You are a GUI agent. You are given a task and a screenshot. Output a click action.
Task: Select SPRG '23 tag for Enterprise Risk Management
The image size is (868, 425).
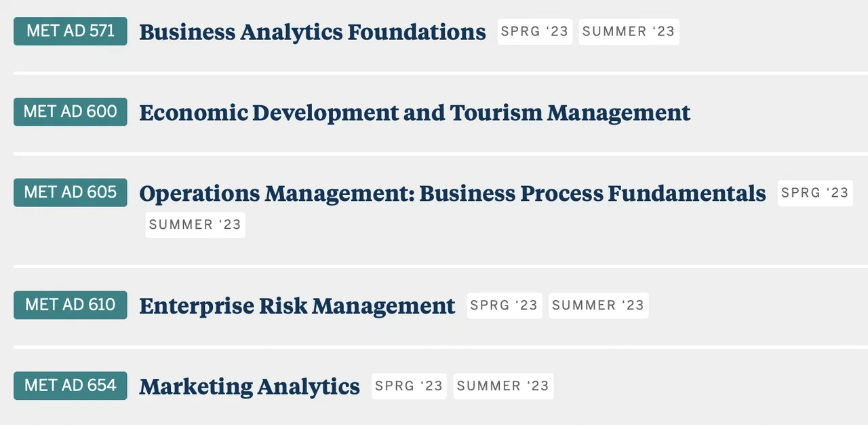pyautogui.click(x=504, y=306)
